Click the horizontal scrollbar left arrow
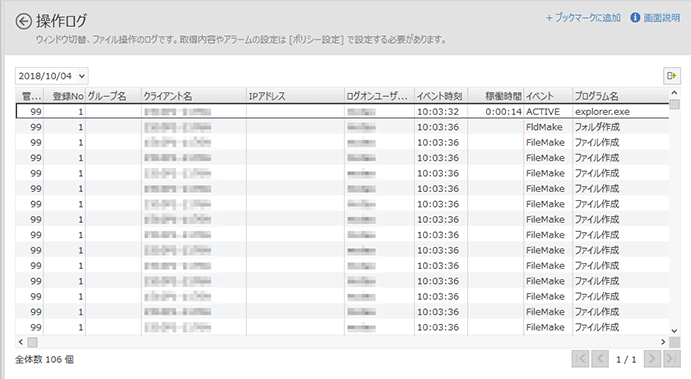691x379 pixels. tap(21, 342)
